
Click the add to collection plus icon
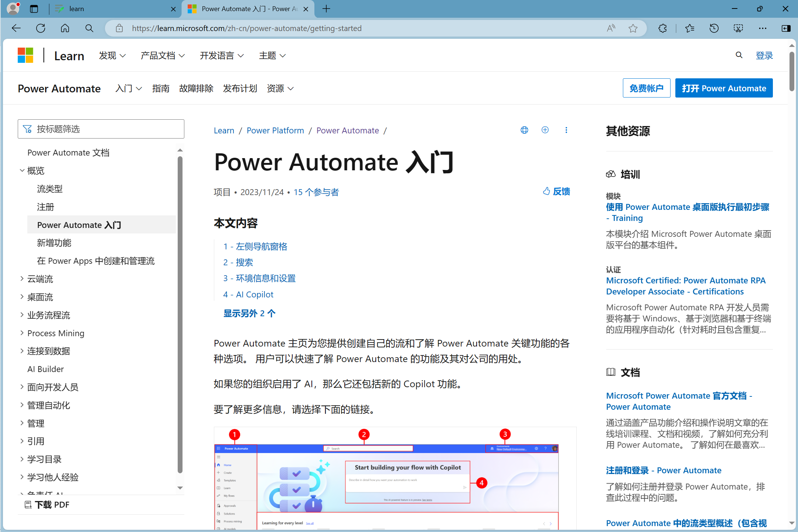(x=545, y=130)
